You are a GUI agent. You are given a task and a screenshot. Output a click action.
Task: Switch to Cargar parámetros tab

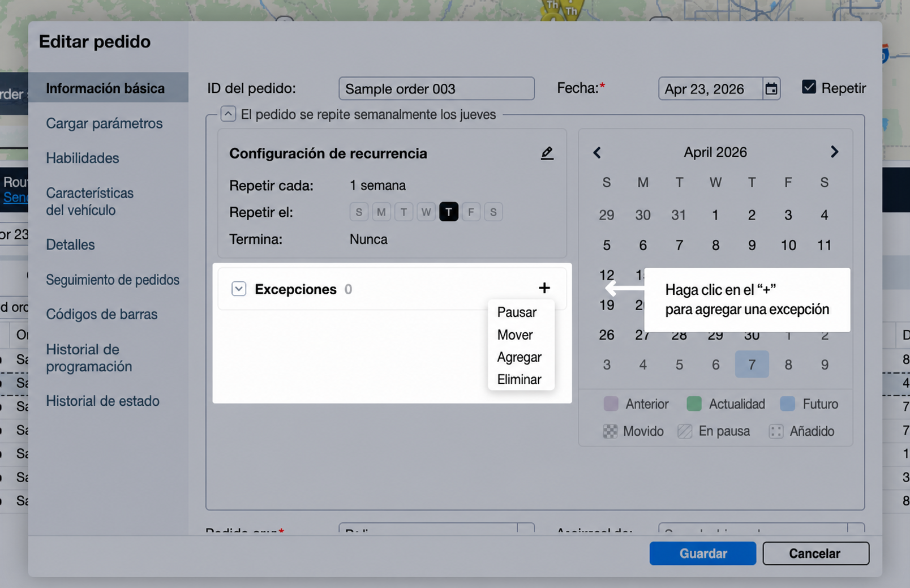point(104,123)
